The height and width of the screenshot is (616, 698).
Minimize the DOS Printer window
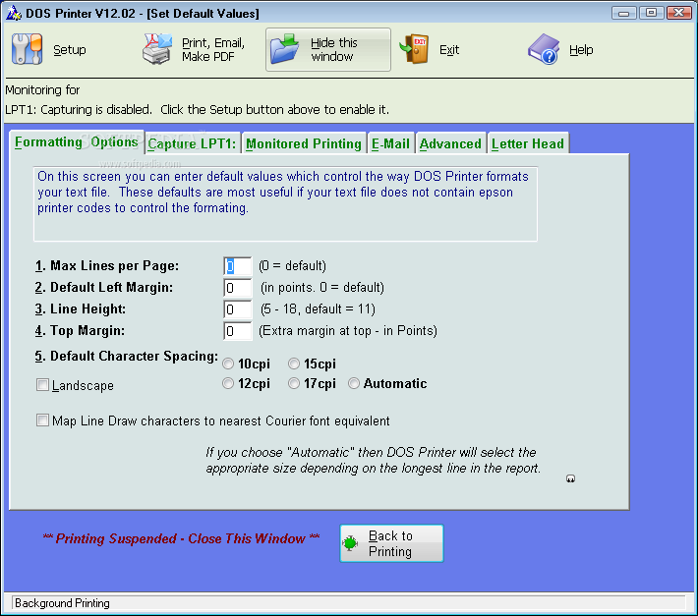tap(623, 13)
